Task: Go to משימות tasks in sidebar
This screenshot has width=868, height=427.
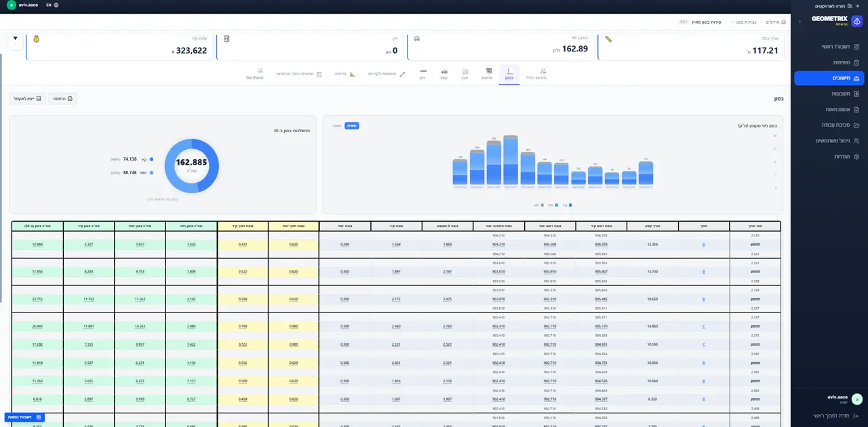Action: [829, 62]
